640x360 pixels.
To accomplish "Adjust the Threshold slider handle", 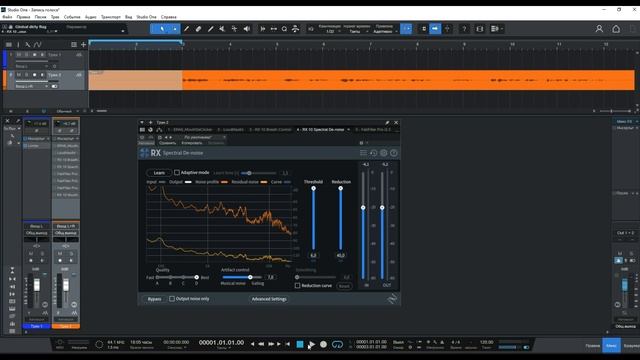I will pyautogui.click(x=313, y=188).
